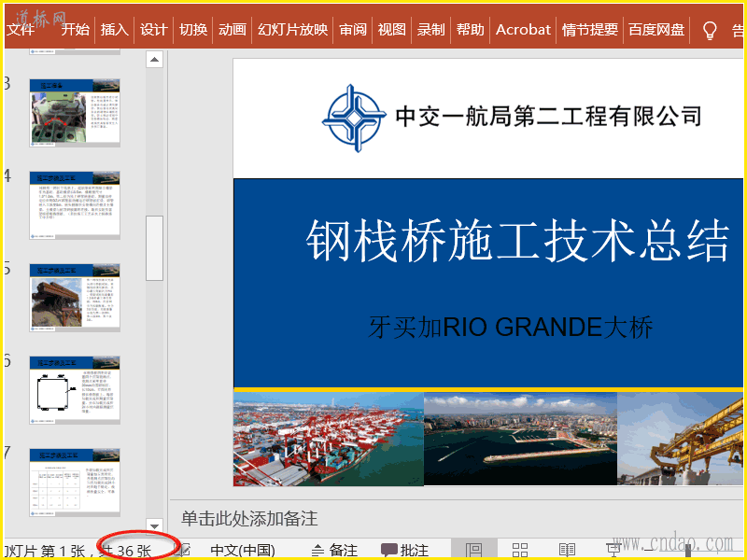Open the 切换 ribbon tab

pos(193,30)
